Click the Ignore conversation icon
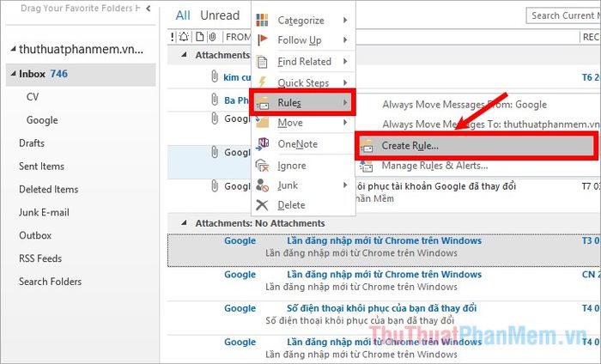601x364 pixels. [262, 166]
